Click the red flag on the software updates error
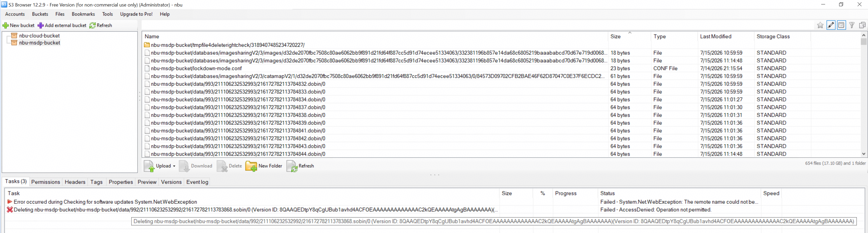This screenshot has height=233, width=868. click(10, 202)
